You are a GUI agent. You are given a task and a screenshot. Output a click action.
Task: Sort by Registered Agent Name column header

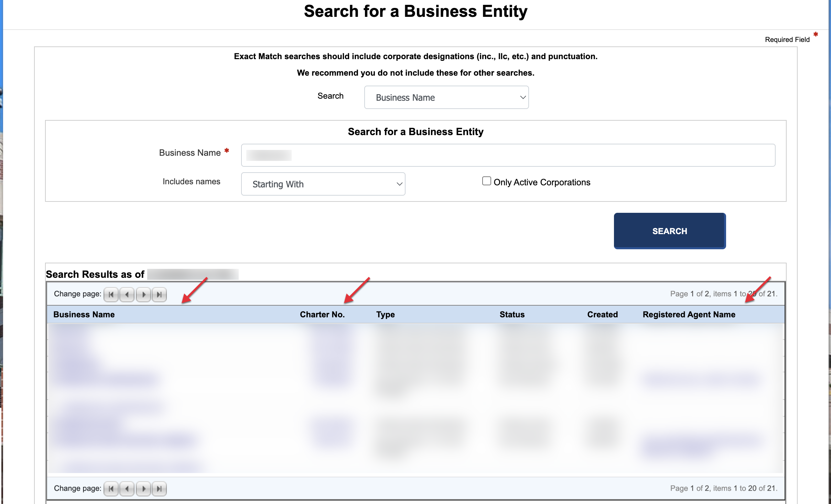pos(689,315)
